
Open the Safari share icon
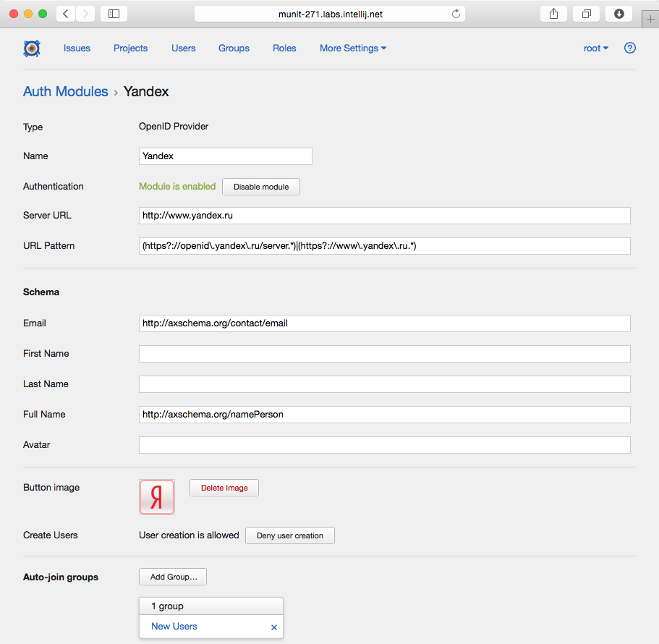point(553,14)
